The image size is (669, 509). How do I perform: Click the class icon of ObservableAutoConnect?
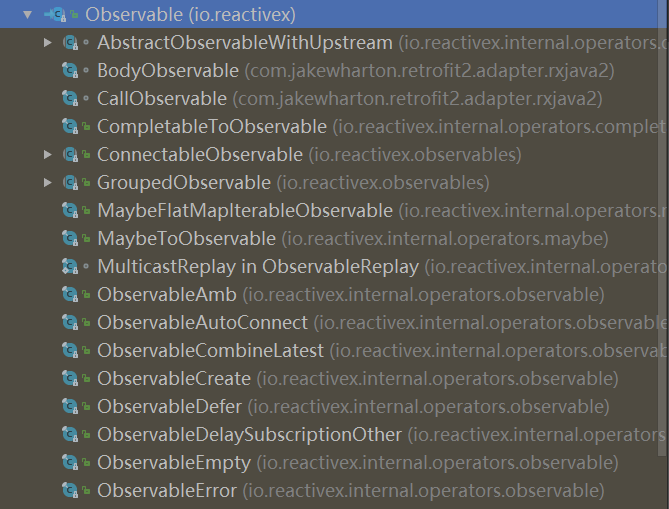[70, 323]
